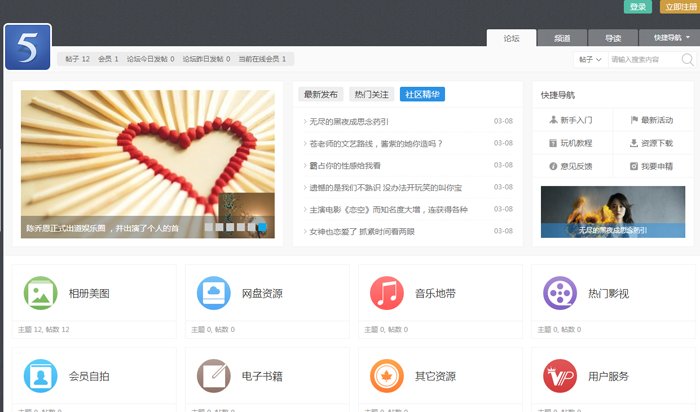Viewport: 700px width, 412px height.
Task: Open post 遗憾的是我们不熟识
Action: coord(386,187)
